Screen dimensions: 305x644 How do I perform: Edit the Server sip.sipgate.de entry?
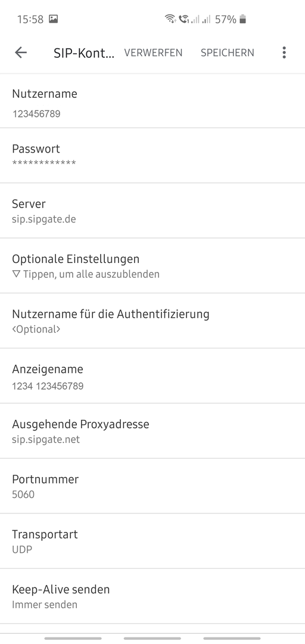(x=152, y=210)
